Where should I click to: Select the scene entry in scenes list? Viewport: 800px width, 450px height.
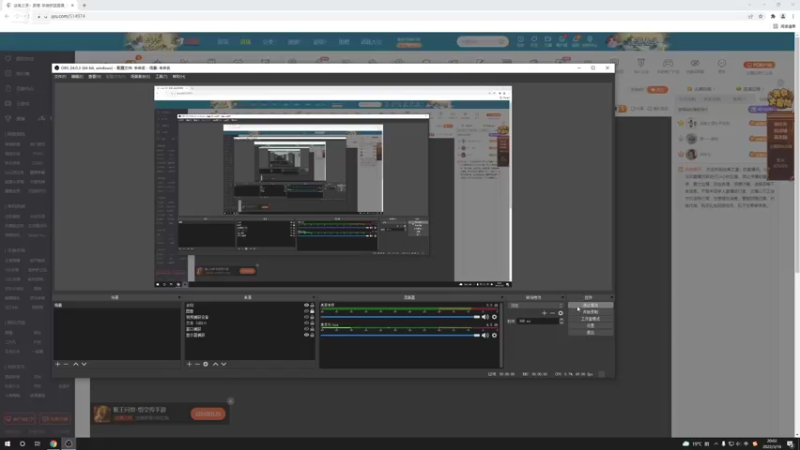(x=117, y=305)
